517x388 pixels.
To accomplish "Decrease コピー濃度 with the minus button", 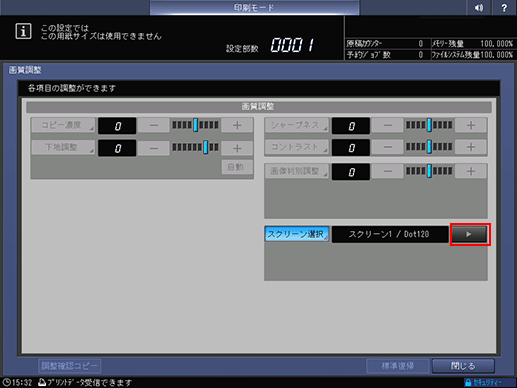I will (154, 125).
